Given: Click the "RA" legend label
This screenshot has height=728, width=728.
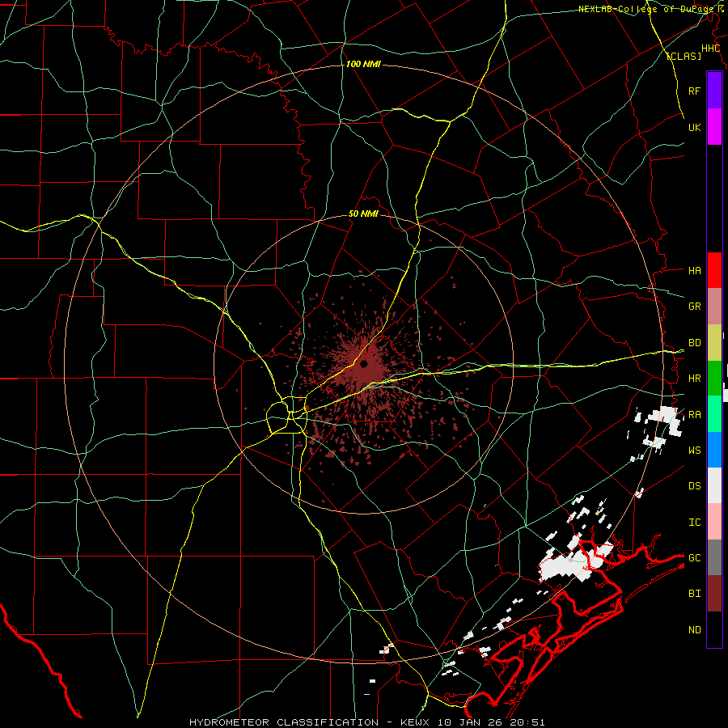Looking at the screenshot, I should coord(694,414).
